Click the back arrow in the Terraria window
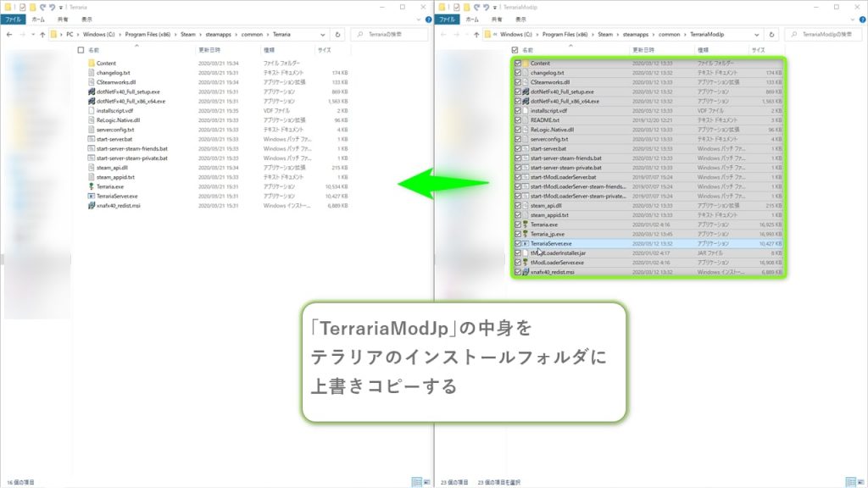Viewport: 868px width, 488px height. point(8,35)
